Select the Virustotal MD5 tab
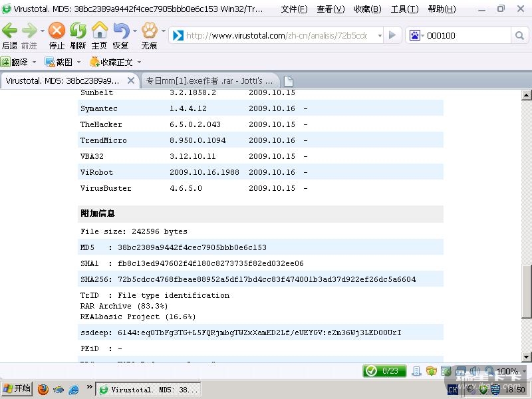The width and height of the screenshot is (532, 399). click(x=63, y=81)
